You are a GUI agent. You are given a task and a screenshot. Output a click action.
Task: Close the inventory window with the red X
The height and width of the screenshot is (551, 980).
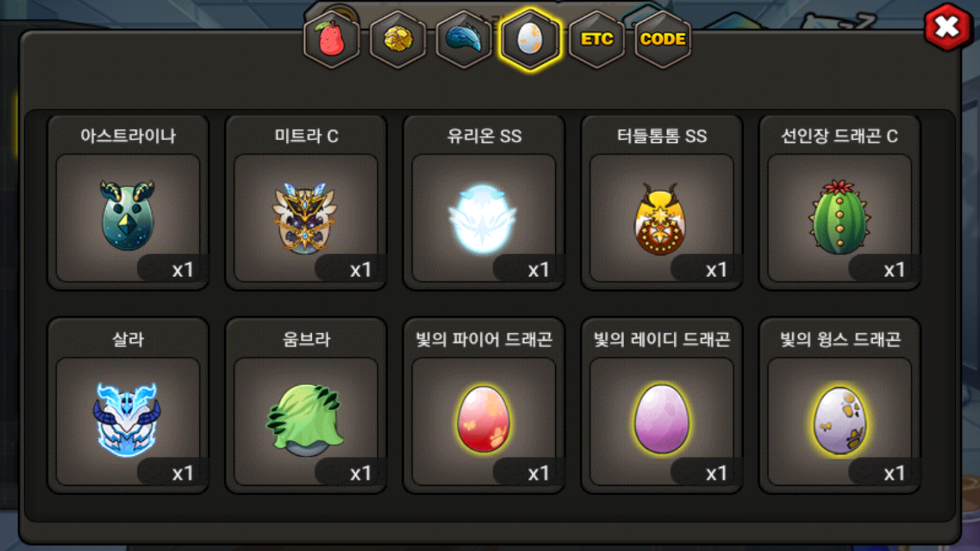(947, 27)
